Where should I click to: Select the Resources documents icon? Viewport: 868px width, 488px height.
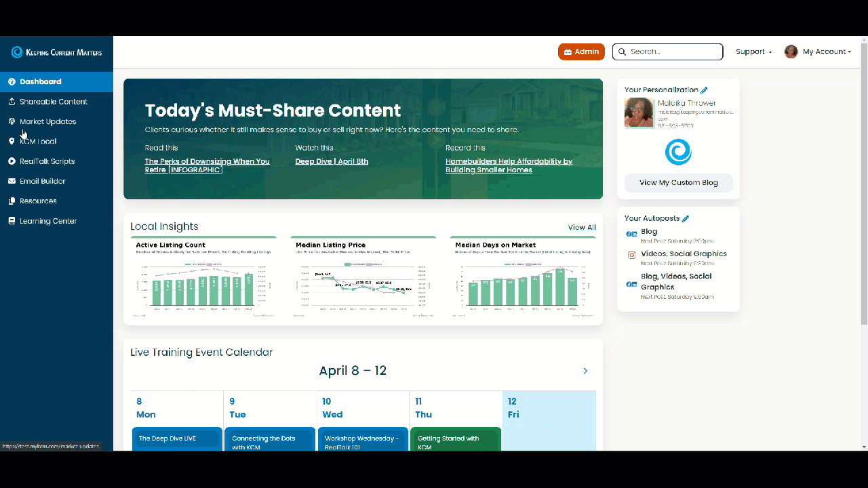click(12, 201)
